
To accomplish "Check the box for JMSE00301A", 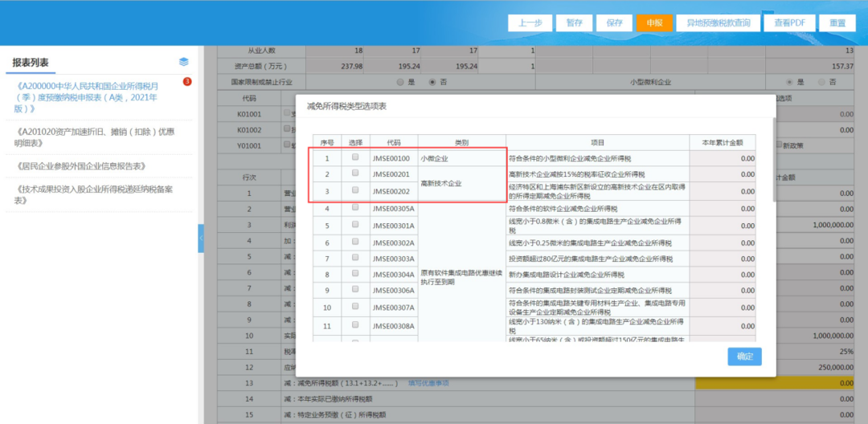I will pyautogui.click(x=355, y=224).
